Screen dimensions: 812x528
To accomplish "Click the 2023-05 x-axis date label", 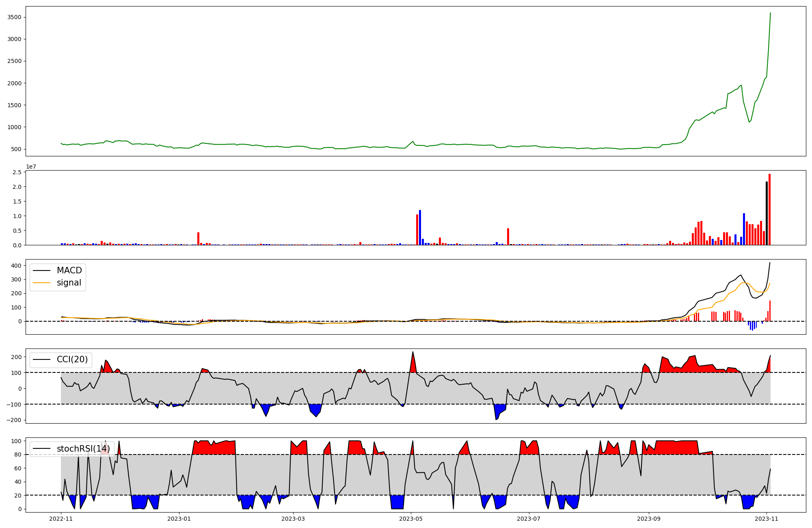I will pyautogui.click(x=411, y=519).
